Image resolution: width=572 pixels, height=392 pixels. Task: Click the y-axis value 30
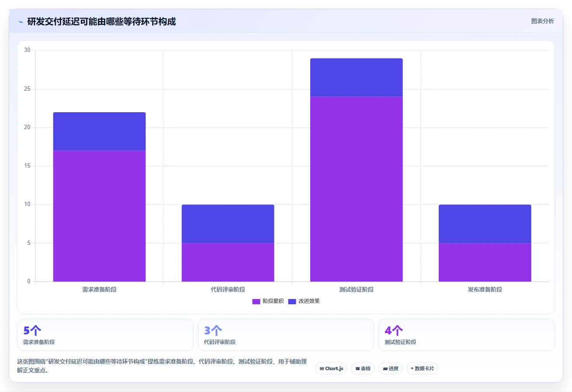click(x=27, y=50)
